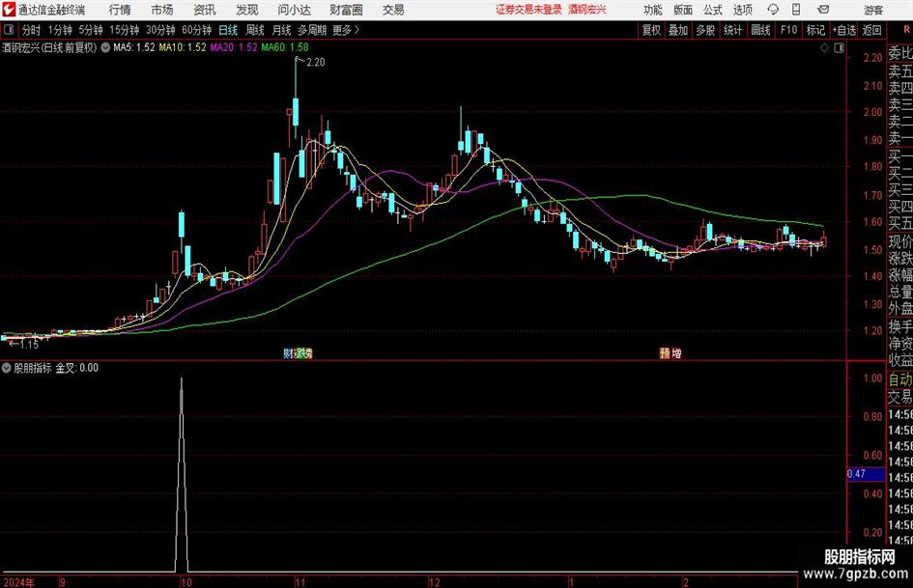Click the 自动 label in side panel
The height and width of the screenshot is (588, 913).
tap(900, 379)
